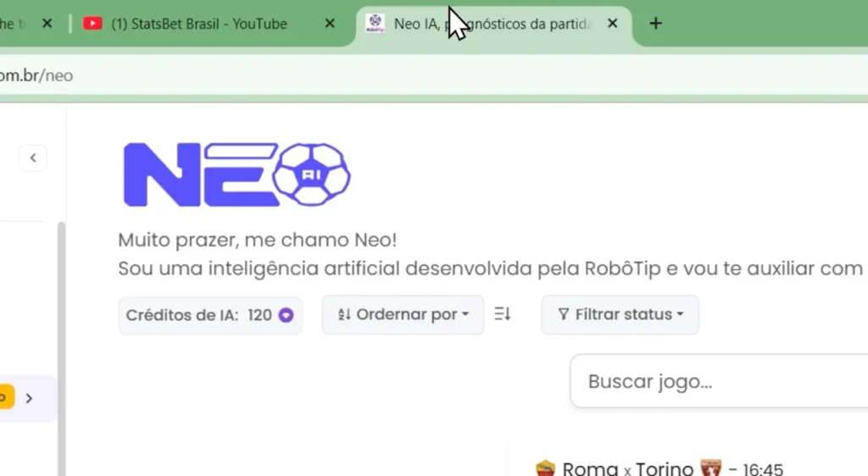Open a new browser tab with plus button
Screen dimensions: 868x476
tap(655, 24)
